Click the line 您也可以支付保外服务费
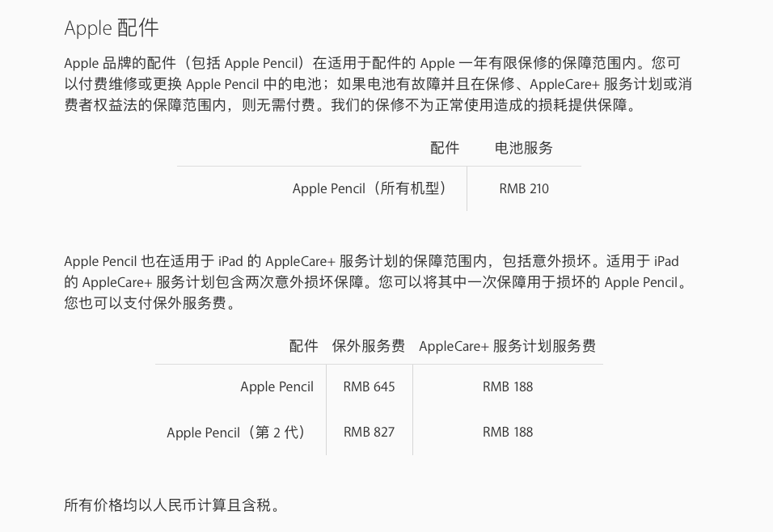The width and height of the screenshot is (773, 532). tap(150, 302)
